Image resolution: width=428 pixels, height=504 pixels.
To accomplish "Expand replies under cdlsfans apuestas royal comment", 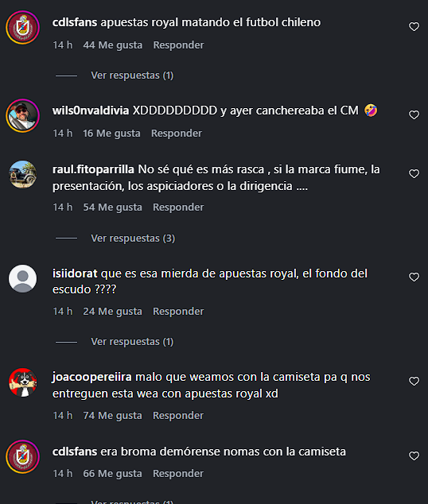I will pos(132,76).
